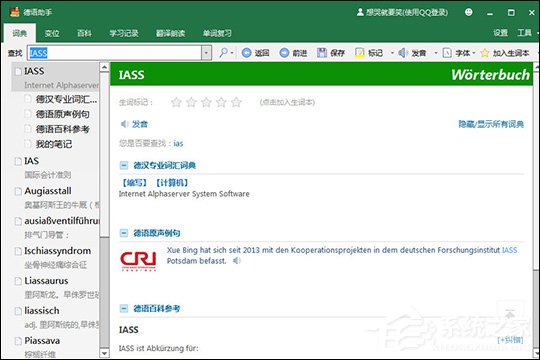
Task: Switch to the 变位 tab
Action: click(x=52, y=33)
